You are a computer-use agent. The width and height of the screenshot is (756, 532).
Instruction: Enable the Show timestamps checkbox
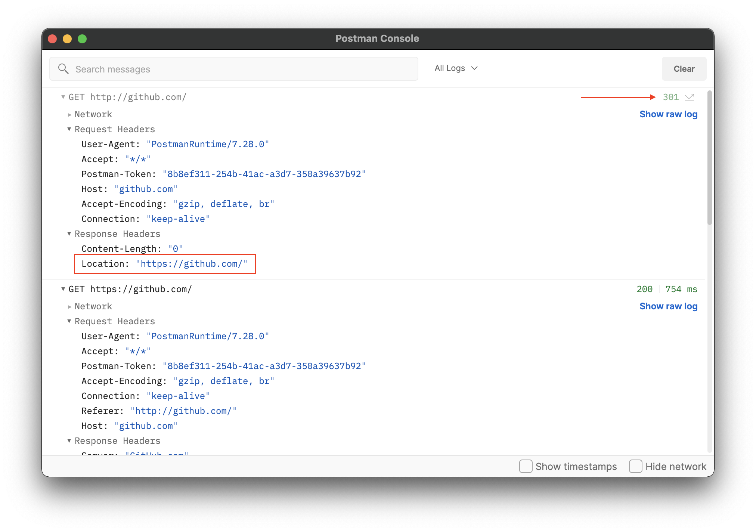coord(526,466)
